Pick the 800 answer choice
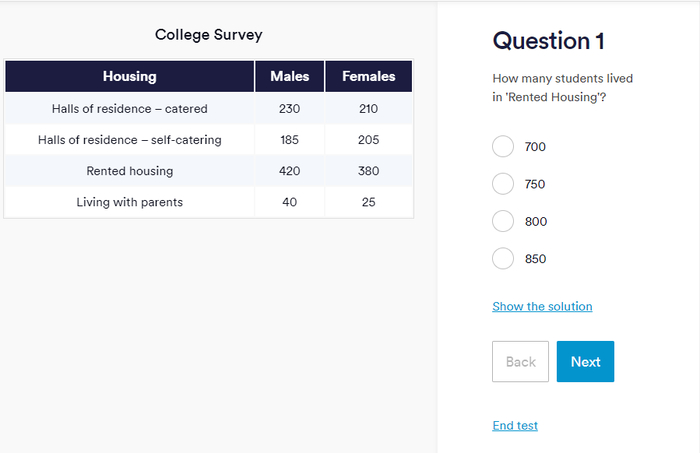The image size is (700, 453). point(503,221)
